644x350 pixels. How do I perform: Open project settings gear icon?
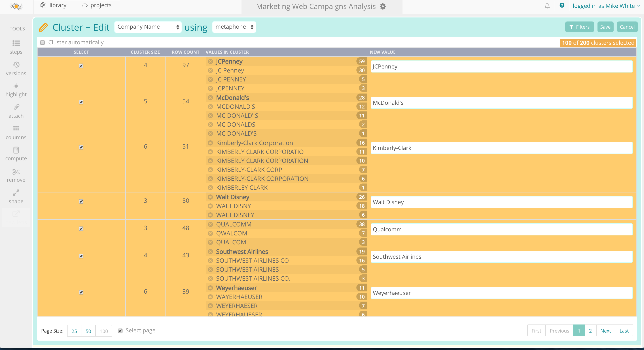coord(383,6)
